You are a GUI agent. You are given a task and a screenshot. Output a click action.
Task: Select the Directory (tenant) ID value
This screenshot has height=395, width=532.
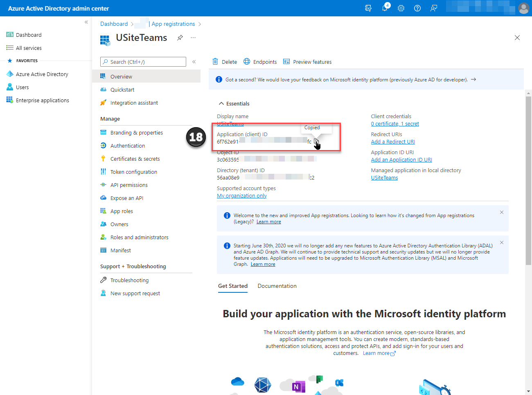tap(266, 177)
